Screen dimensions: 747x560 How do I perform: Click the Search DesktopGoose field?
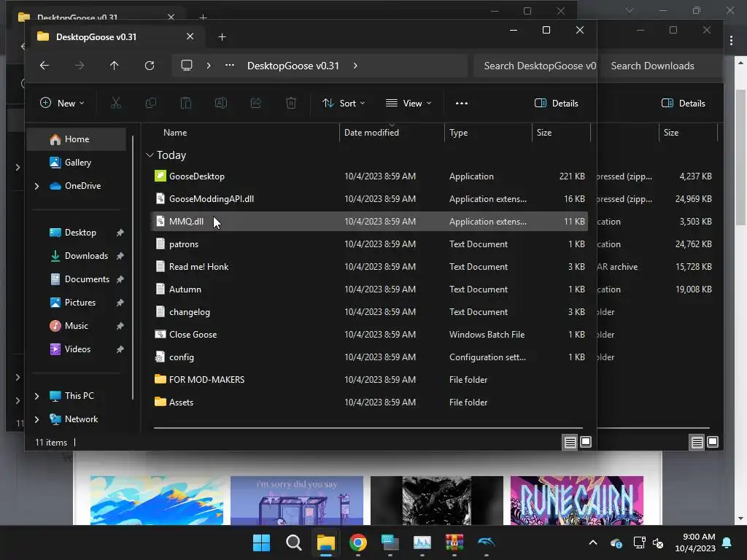[x=536, y=66]
